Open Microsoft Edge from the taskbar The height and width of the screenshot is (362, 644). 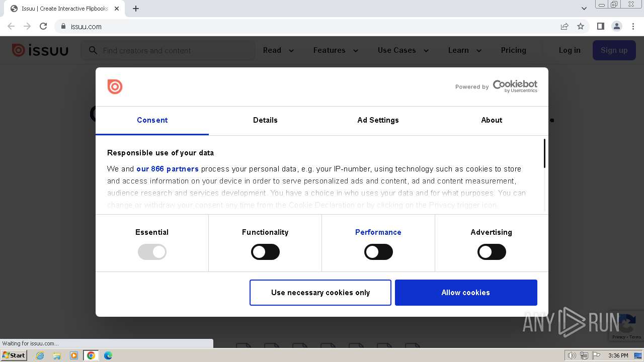pos(108,355)
